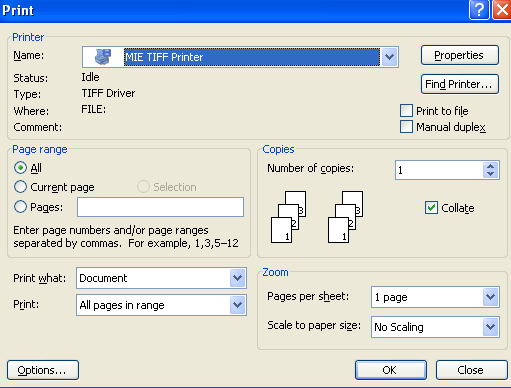Expand the Print what dropdown
The width and height of the screenshot is (511, 388).
pyautogui.click(x=238, y=278)
